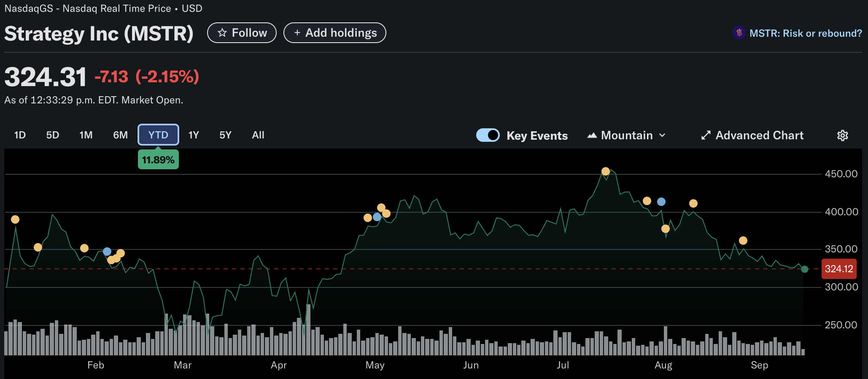
Task: Click the Advanced Chart expand arrow icon
Action: pyautogui.click(x=706, y=135)
